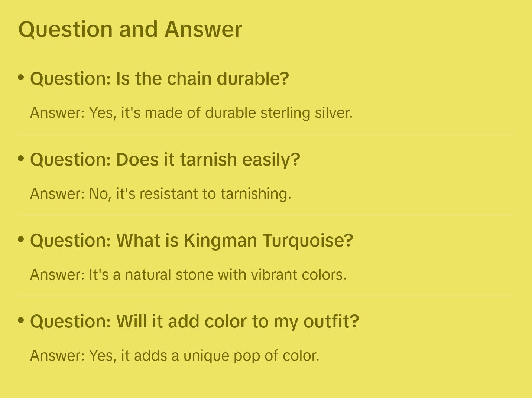Click divider line below the sterling silver answer
The width and height of the screenshot is (532, 398).
coord(266,134)
